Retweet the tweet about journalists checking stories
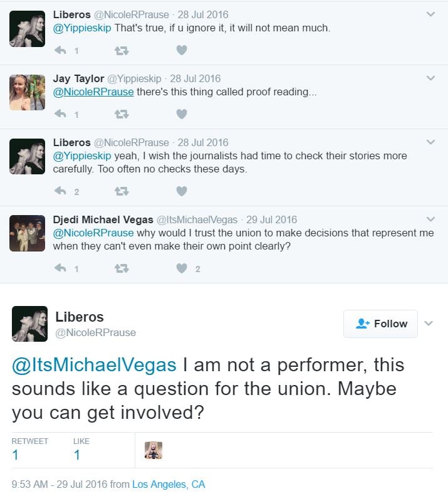 (121, 191)
